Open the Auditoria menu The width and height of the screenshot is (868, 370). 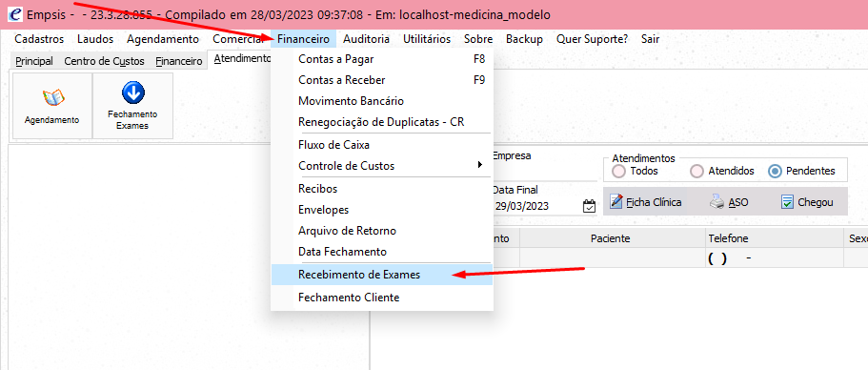point(366,39)
